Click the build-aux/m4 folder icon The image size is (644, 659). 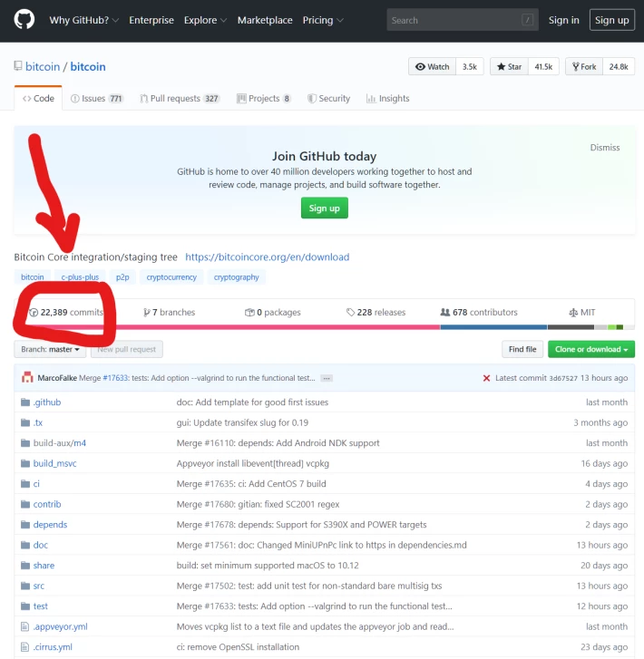coord(25,443)
